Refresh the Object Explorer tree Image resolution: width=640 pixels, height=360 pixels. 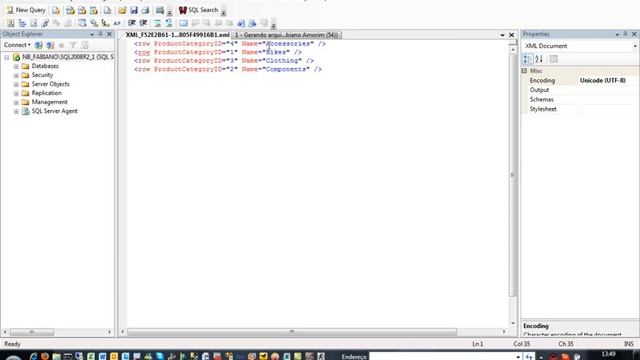tap(84, 45)
